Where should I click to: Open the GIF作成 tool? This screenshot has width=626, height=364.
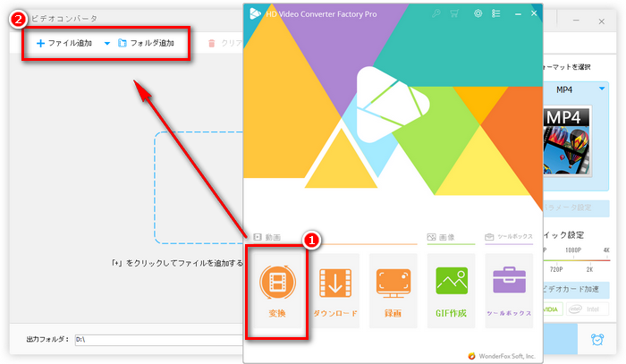tap(451, 291)
